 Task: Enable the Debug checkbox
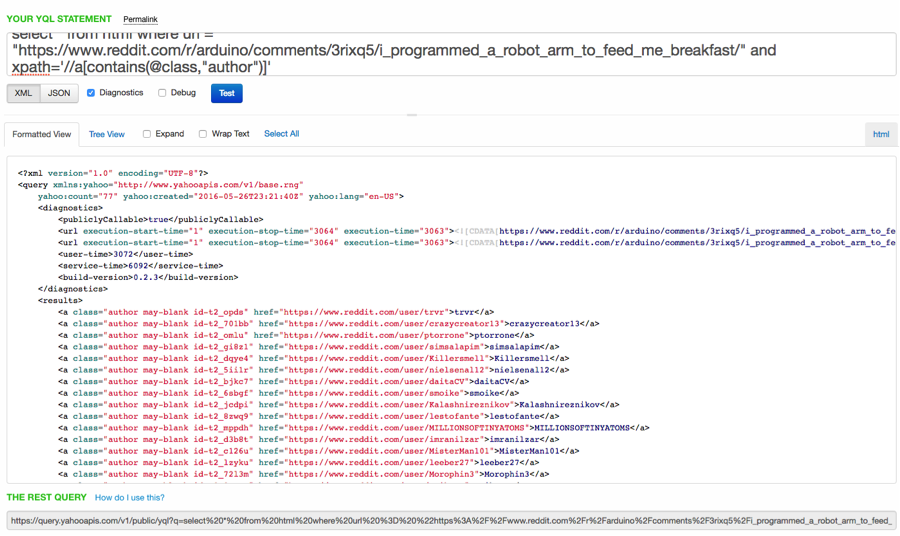(162, 93)
